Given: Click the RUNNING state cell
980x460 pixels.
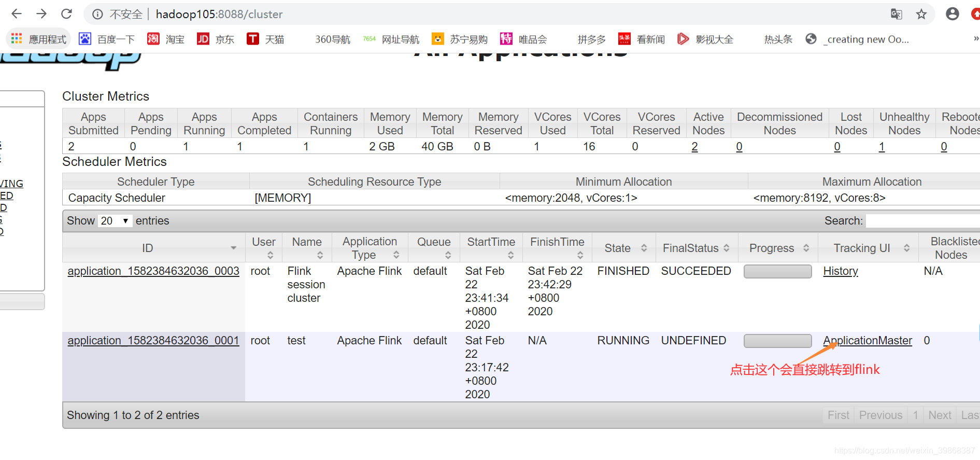Looking at the screenshot, I should [623, 341].
